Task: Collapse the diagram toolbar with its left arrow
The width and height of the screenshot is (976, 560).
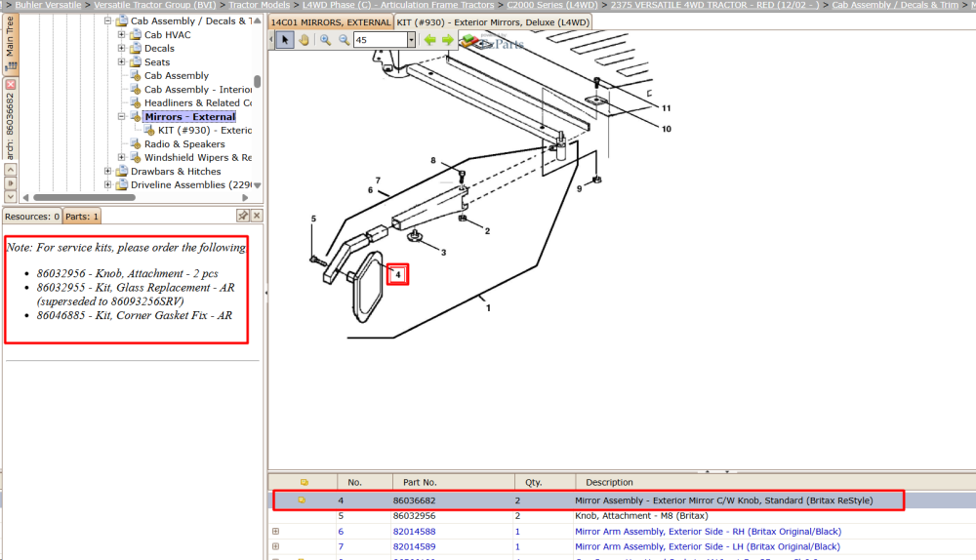Action: pyautogui.click(x=271, y=40)
